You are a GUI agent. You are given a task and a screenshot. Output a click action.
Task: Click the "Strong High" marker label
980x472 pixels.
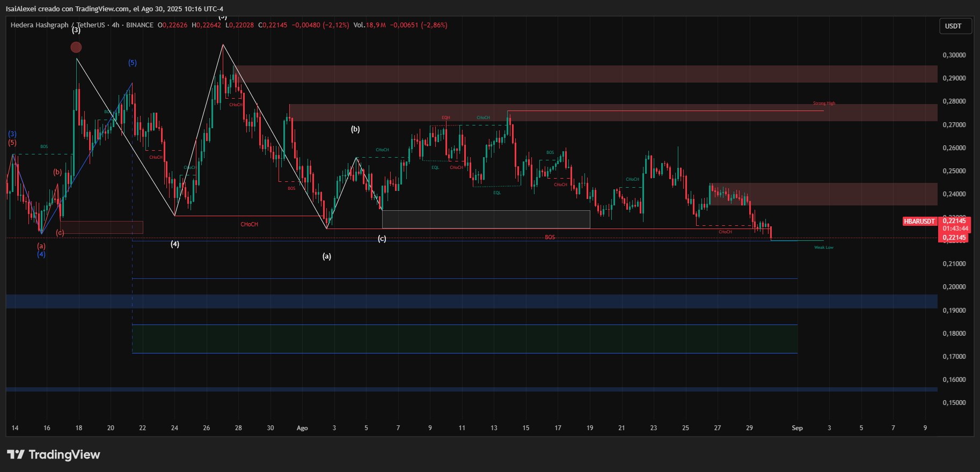click(x=824, y=104)
